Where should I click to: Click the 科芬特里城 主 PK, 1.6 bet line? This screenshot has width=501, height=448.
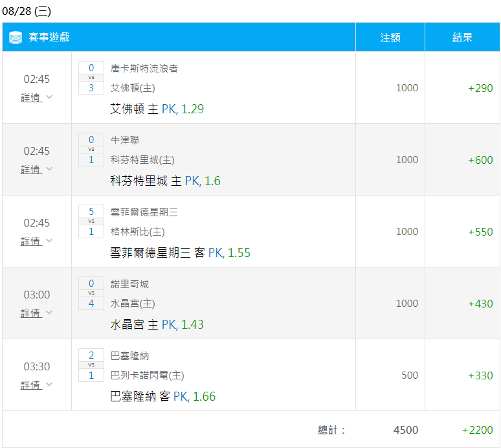coord(166,181)
